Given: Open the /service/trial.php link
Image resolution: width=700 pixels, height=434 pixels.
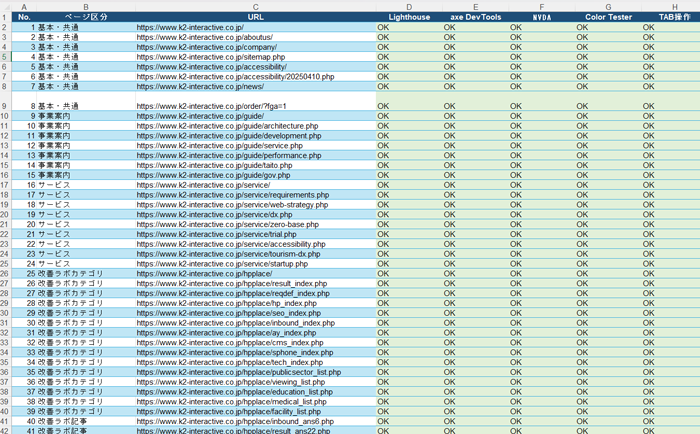Looking at the screenshot, I should (217, 234).
